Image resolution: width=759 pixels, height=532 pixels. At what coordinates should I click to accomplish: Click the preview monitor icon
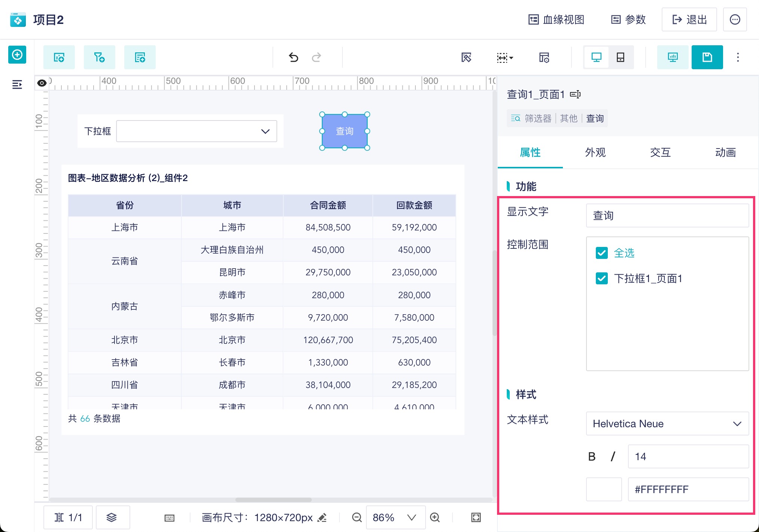672,57
